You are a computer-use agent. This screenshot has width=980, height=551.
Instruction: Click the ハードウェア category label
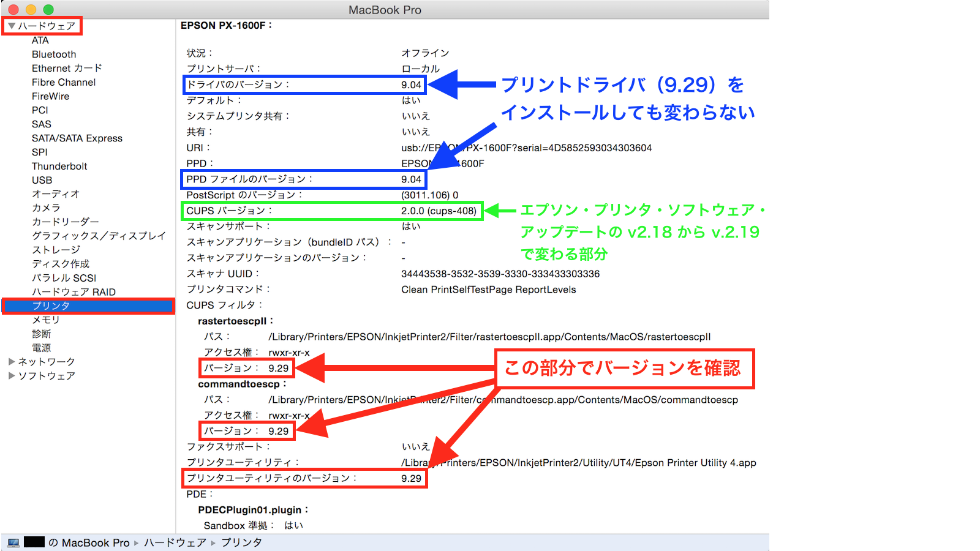pyautogui.click(x=47, y=26)
